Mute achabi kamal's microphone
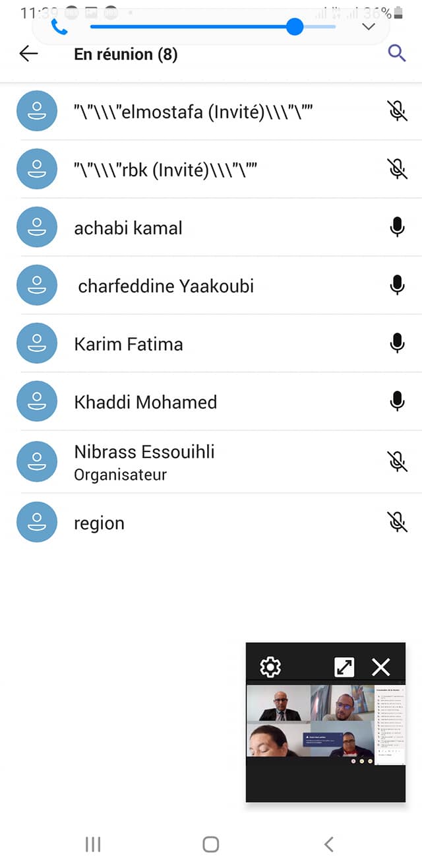Viewport: 422px width, 868px height. point(396,228)
